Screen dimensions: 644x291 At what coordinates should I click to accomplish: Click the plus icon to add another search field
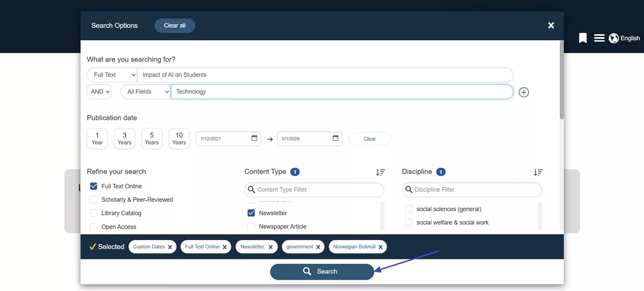pyautogui.click(x=524, y=92)
